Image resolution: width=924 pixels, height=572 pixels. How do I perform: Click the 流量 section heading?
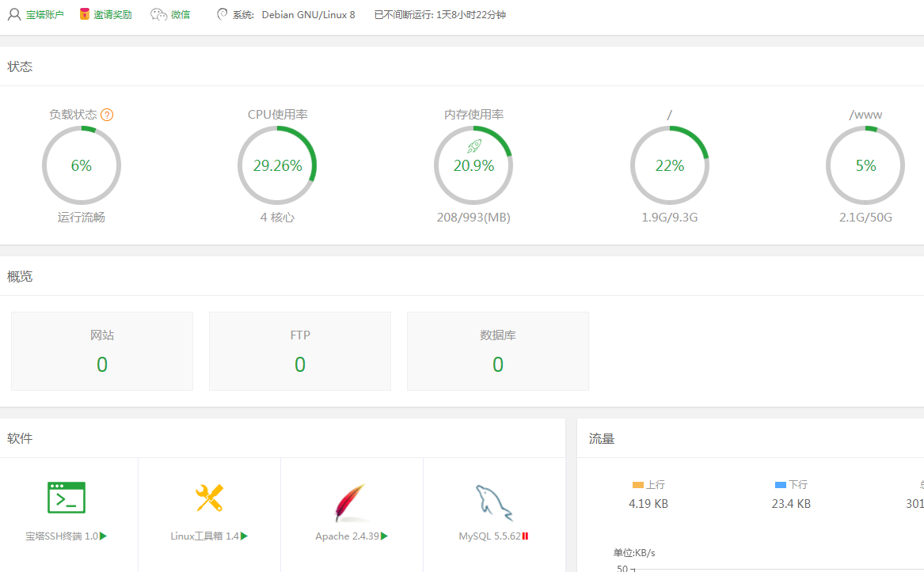(x=602, y=438)
